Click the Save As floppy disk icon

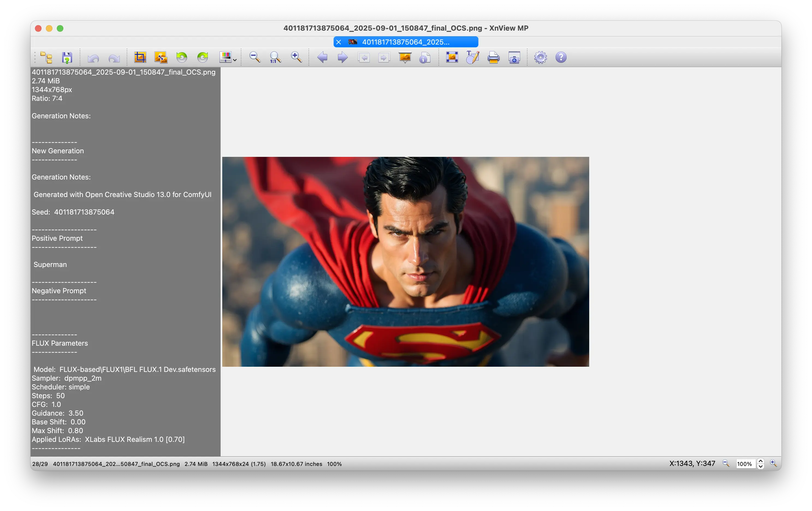point(67,57)
